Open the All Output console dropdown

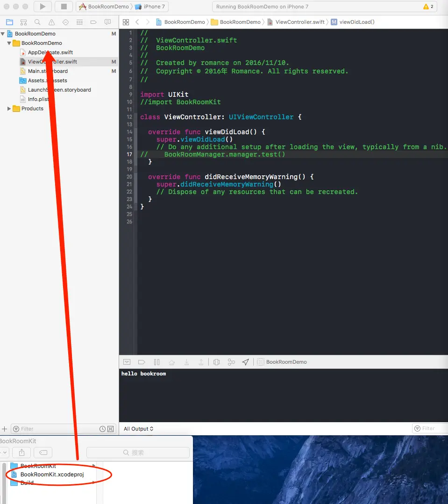pyautogui.click(x=138, y=429)
